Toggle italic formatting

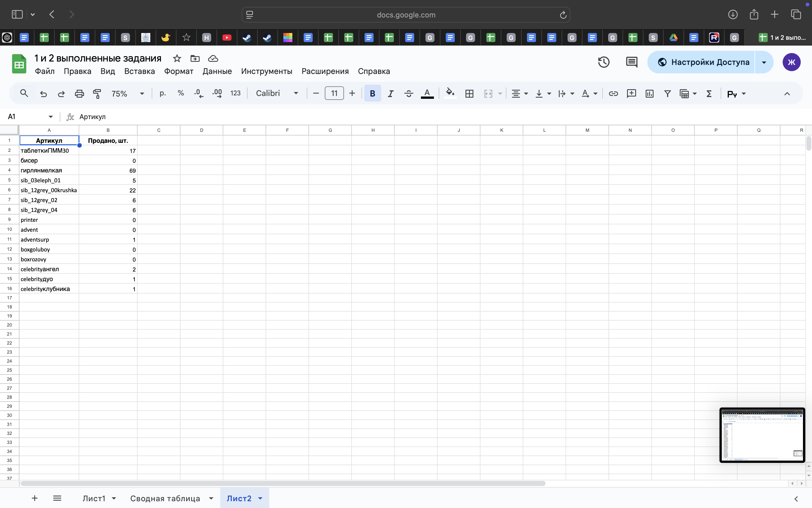click(390, 93)
